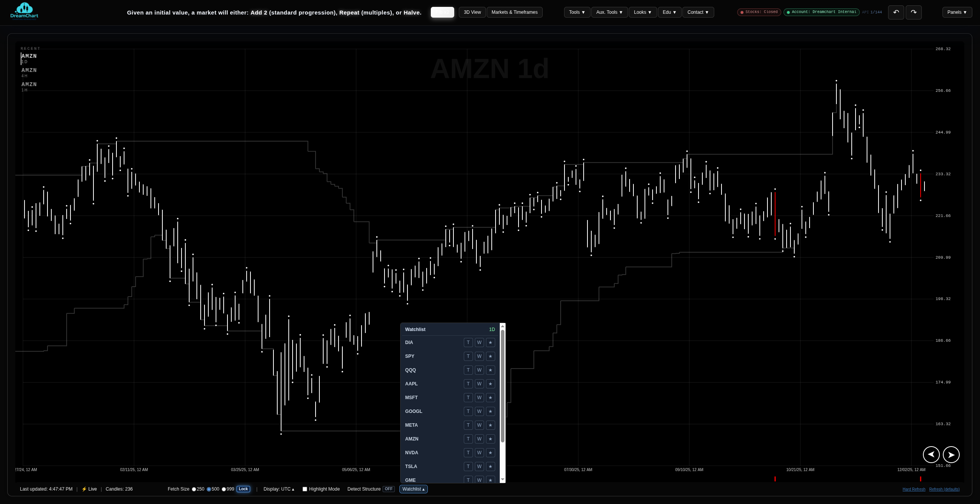The image size is (980, 504).
Task: Click the Hard Refresh link
Action: pos(914,489)
